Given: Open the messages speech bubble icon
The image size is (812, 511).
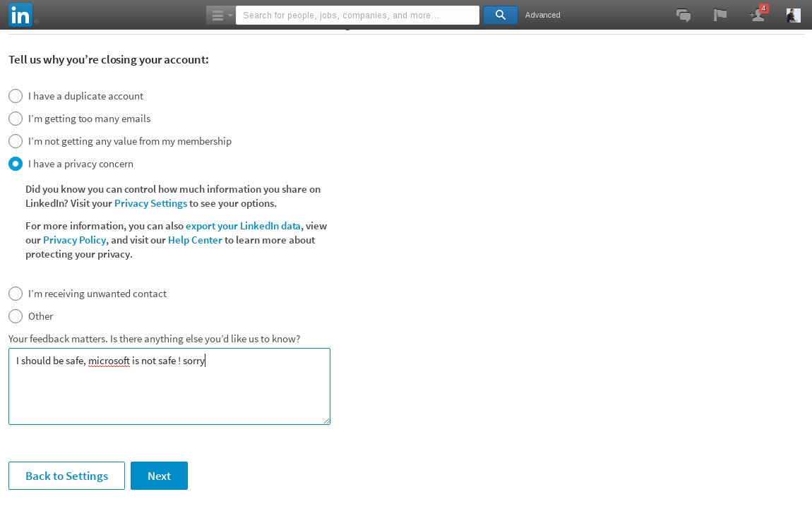Looking at the screenshot, I should [x=683, y=15].
